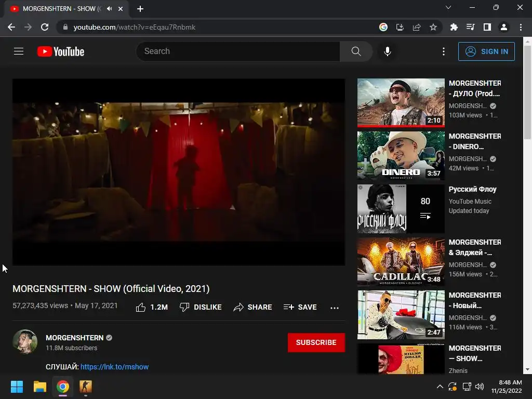Open Chrome three-dot menu

(x=521, y=27)
